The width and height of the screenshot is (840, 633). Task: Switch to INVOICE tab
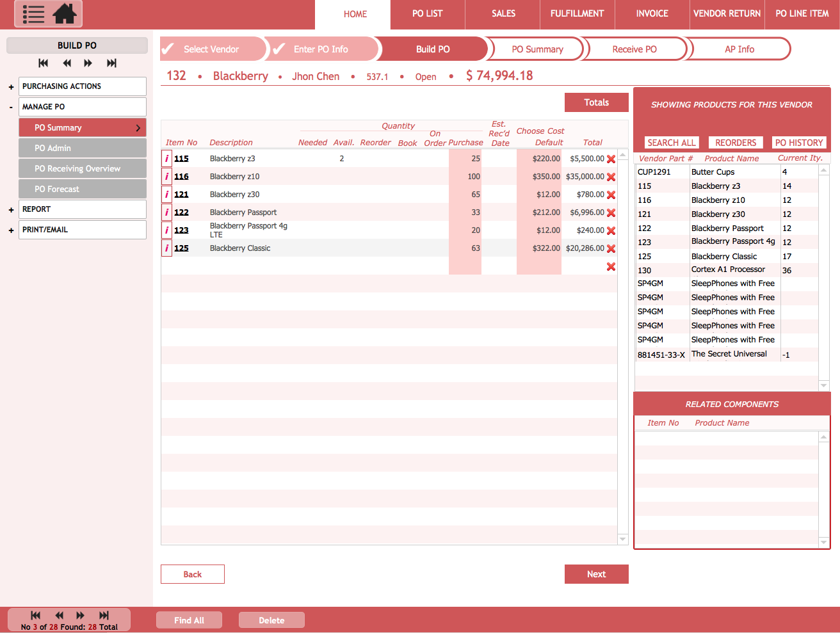652,13
